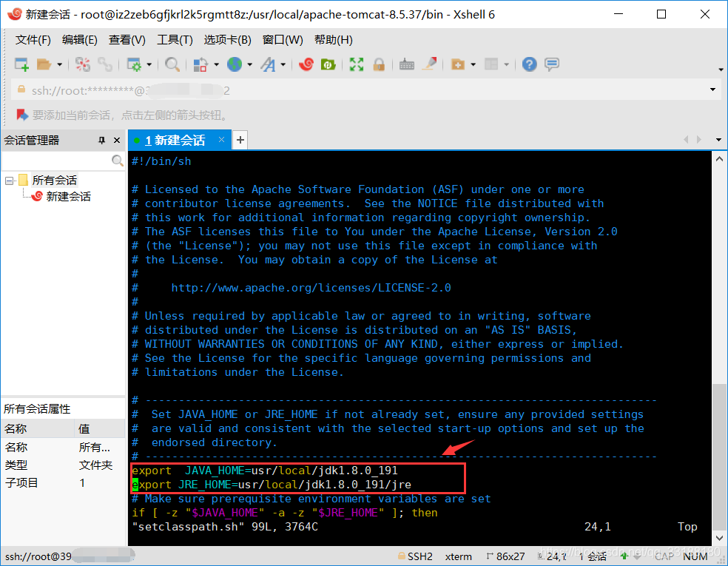Open the color scheme dropdown arrow
The width and height of the screenshot is (728, 566).
point(216,64)
